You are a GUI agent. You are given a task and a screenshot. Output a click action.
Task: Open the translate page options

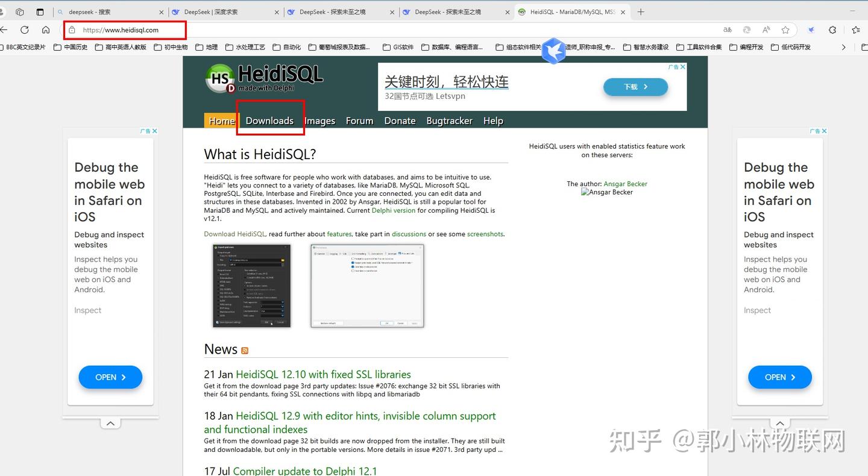pyautogui.click(x=728, y=30)
